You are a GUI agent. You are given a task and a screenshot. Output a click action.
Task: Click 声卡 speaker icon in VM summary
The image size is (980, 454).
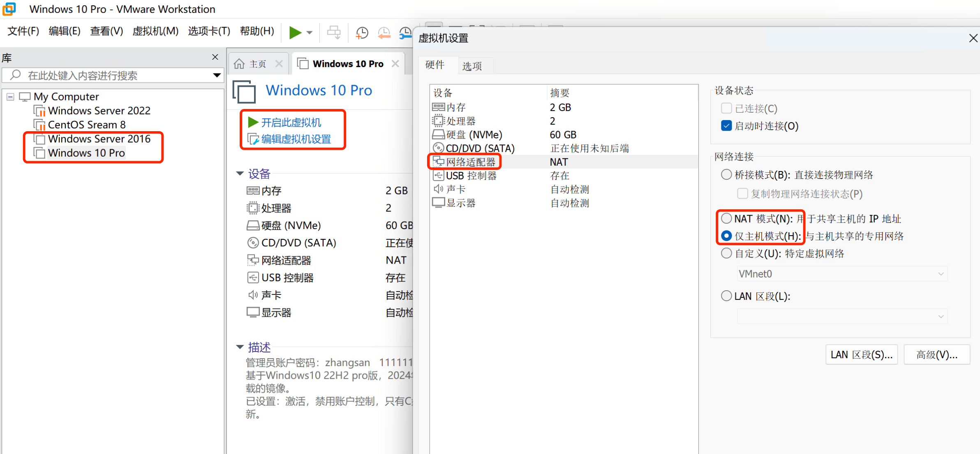tap(253, 295)
